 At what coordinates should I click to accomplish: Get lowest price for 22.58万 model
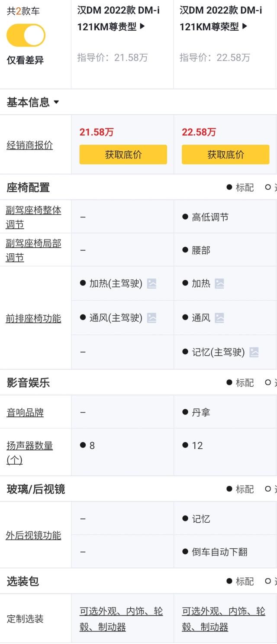[x=225, y=155]
